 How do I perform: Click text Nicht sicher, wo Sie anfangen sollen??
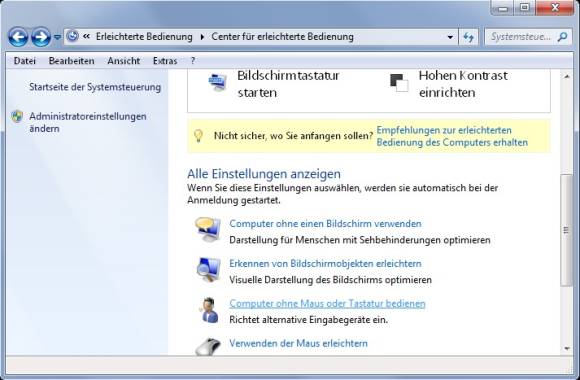coord(293,136)
